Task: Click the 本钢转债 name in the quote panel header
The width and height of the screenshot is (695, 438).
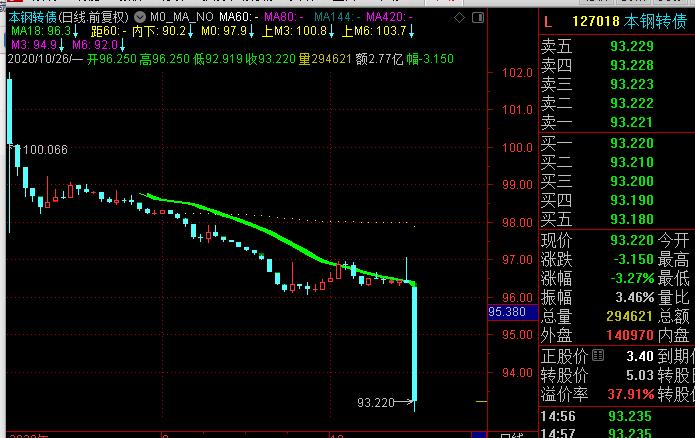Action: [x=655, y=21]
